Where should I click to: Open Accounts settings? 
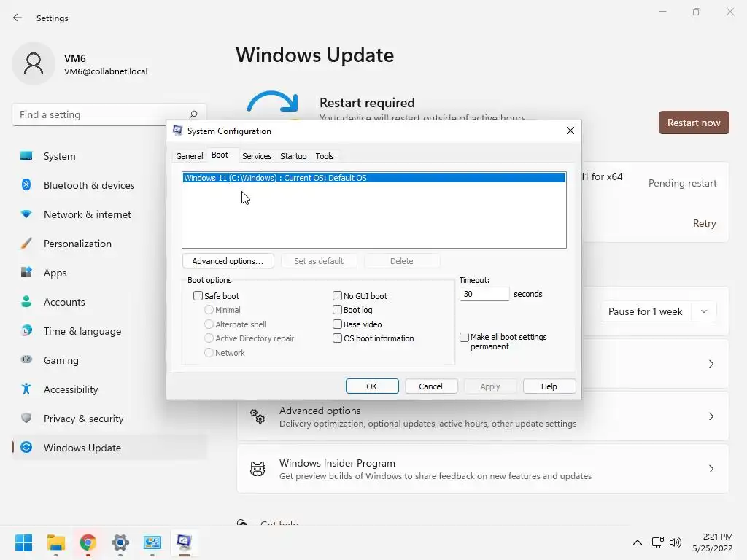[x=109, y=302]
